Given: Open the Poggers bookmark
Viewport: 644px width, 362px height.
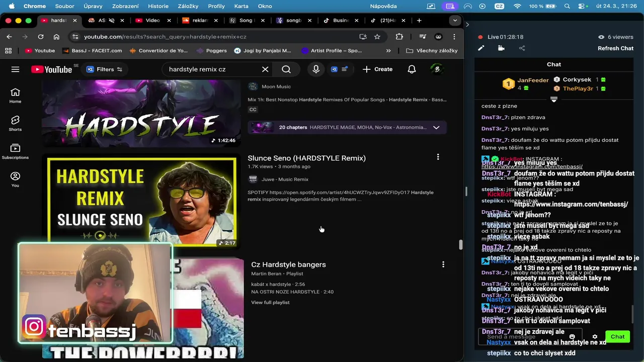Looking at the screenshot, I should click(x=211, y=51).
